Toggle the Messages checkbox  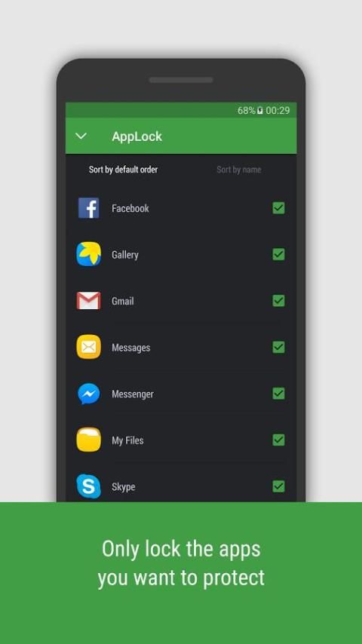tap(278, 347)
